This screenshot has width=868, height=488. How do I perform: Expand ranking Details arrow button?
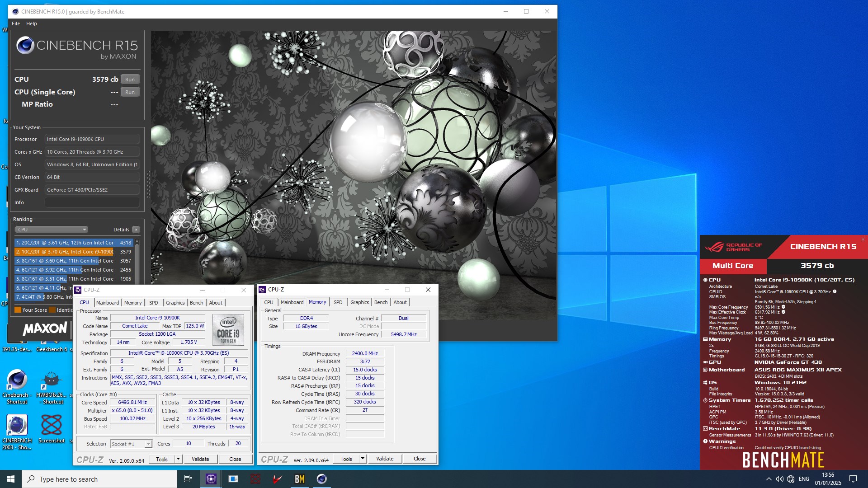point(136,230)
